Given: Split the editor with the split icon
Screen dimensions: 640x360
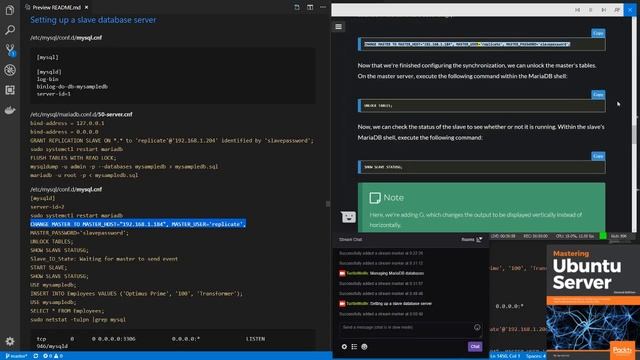Looking at the screenshot, I should 310,7.
